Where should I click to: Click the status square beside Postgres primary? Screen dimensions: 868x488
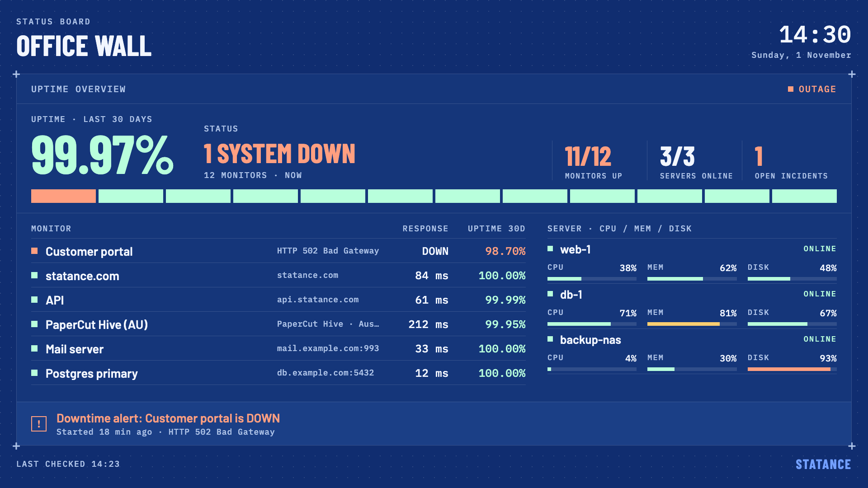point(34,373)
